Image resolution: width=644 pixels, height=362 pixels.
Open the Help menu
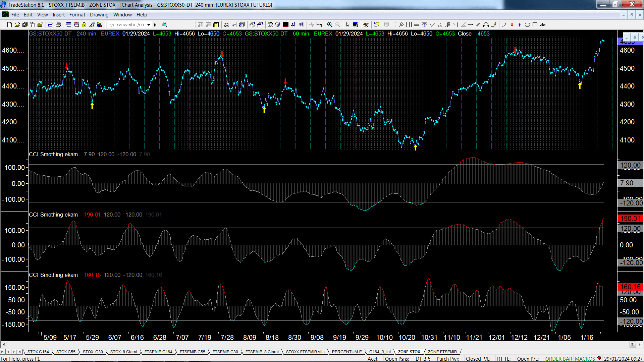(142, 15)
